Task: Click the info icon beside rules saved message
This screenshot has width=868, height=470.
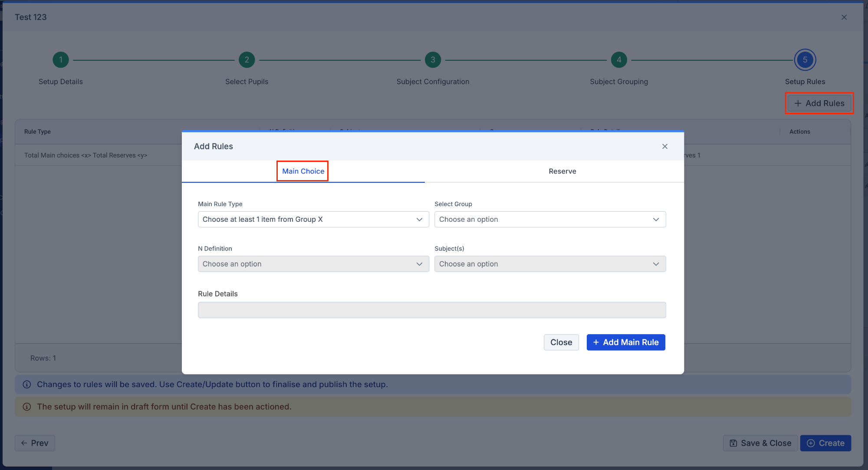Action: 27,385
